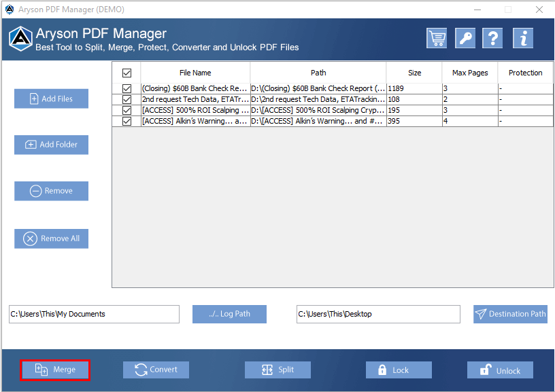The height and width of the screenshot is (392, 555).
Task: Select file name "(Closing) $60B Bank Check Re..."
Action: (x=195, y=88)
